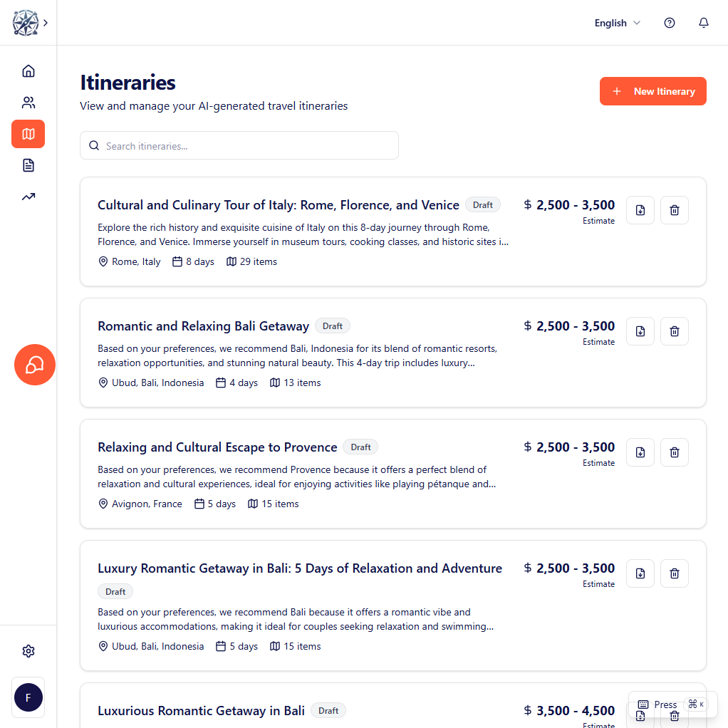Image resolution: width=728 pixels, height=728 pixels.
Task: Open the analytics trending icon in sidebar
Action: [28, 196]
